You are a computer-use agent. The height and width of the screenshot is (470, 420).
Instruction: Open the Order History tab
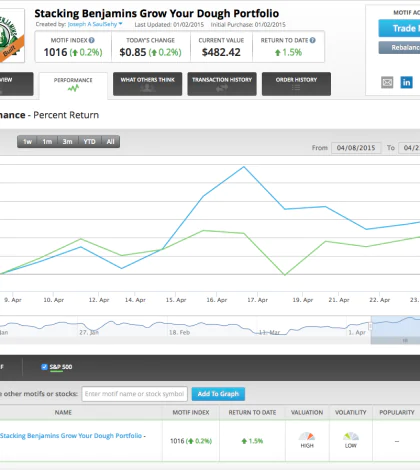[x=296, y=84]
